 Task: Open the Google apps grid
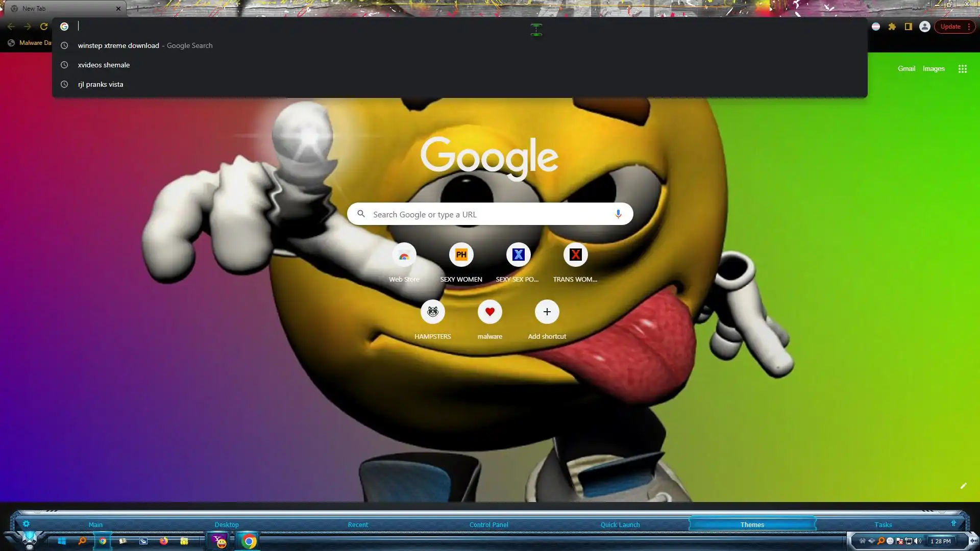click(962, 69)
